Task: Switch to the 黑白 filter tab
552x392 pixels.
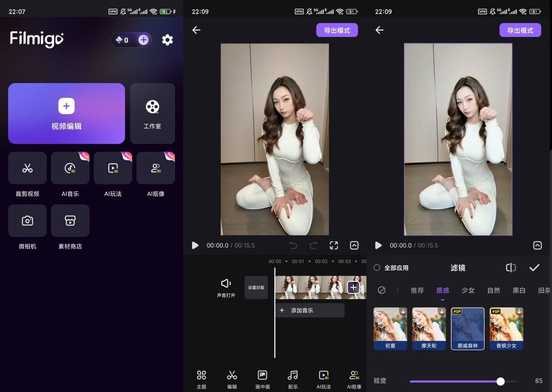Action: coord(519,290)
